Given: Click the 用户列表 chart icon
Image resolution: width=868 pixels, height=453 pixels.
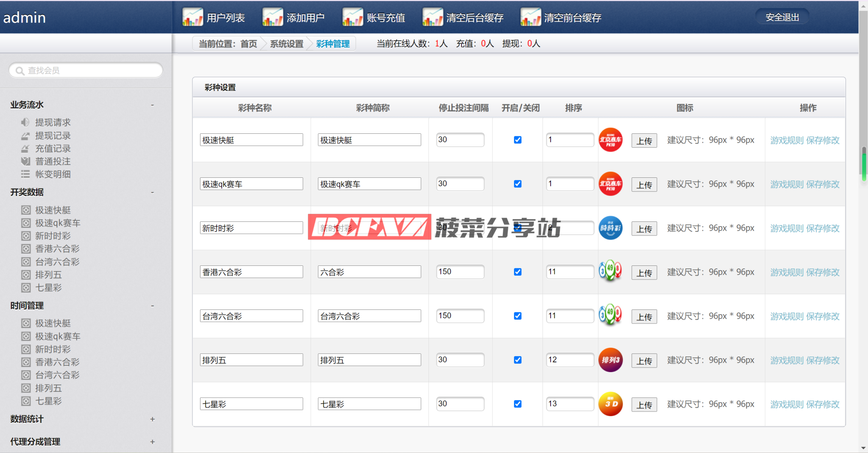Looking at the screenshot, I should (192, 17).
